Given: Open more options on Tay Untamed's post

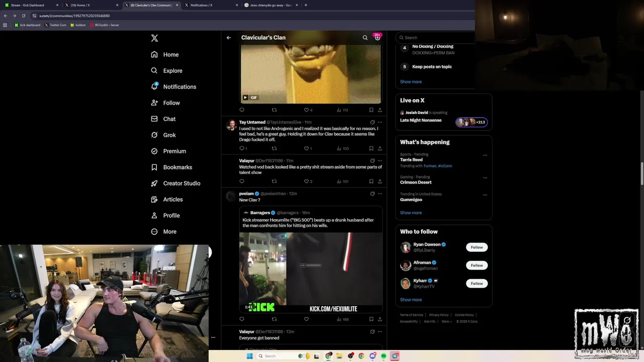Looking at the screenshot, I should pos(380,122).
